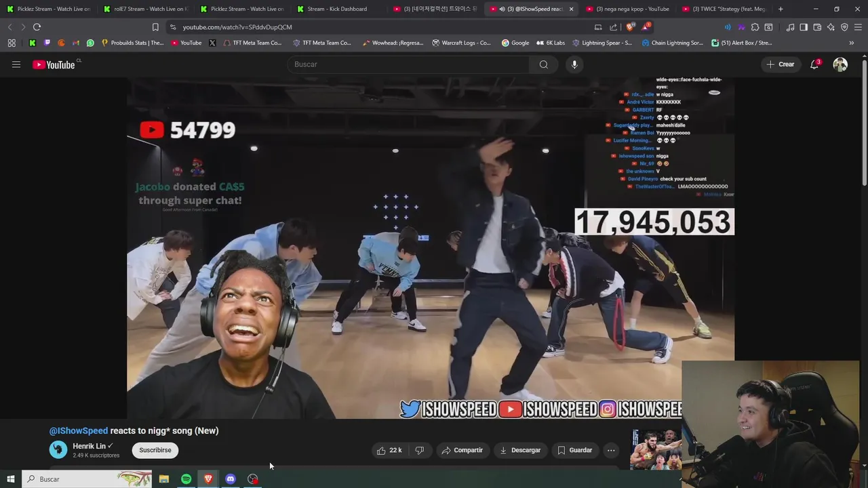Toggle browser sidebar panel icon
The width and height of the screenshot is (868, 488).
804,27
